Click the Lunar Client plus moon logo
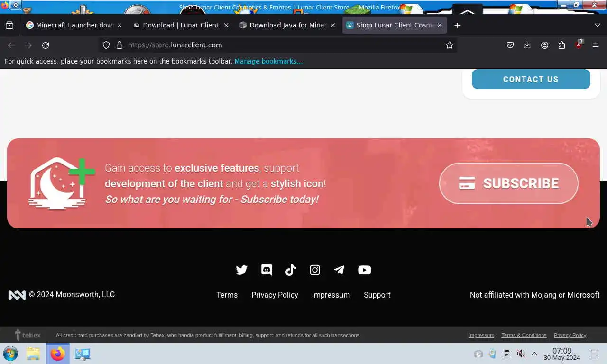Image resolution: width=607 pixels, height=364 pixels. point(62,184)
